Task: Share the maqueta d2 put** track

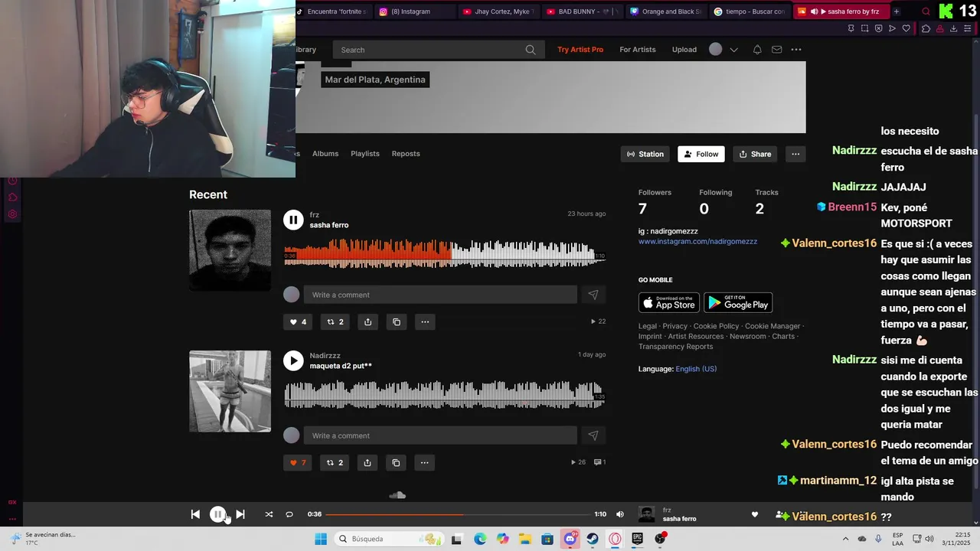Action: tap(368, 463)
